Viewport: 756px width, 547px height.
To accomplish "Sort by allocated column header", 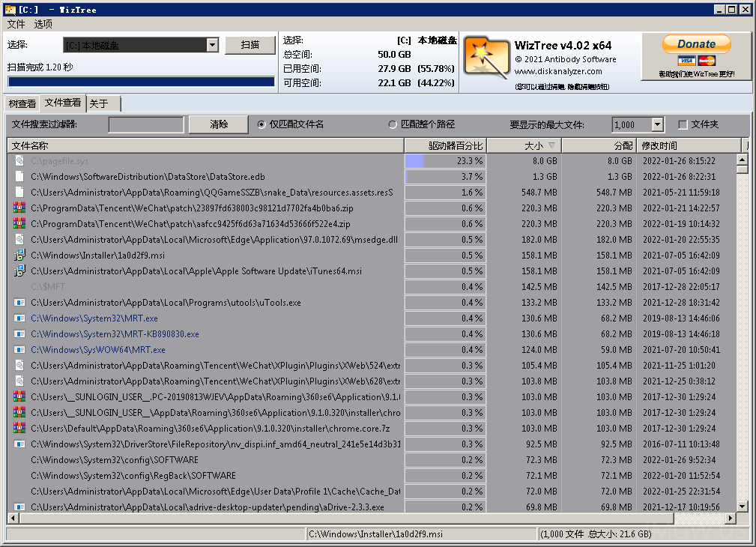I will pos(599,145).
